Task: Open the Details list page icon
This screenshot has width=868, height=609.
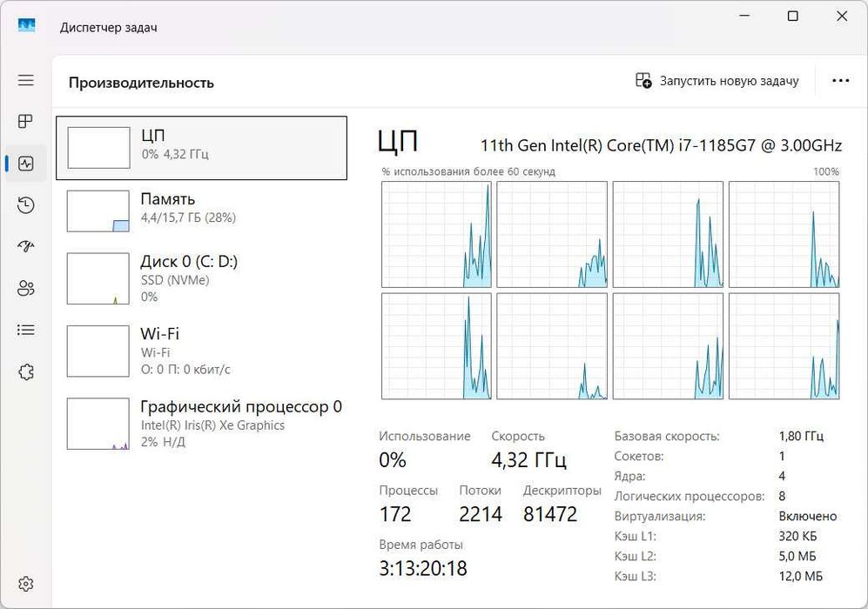Action: (x=26, y=331)
